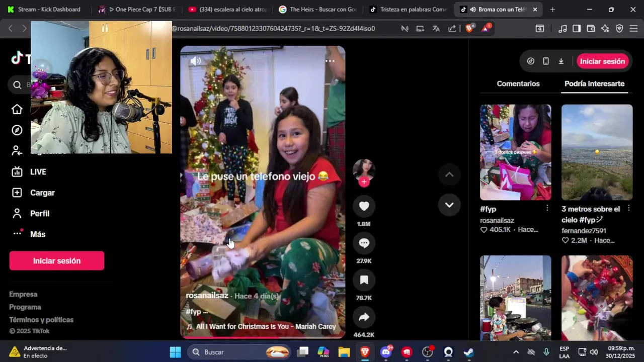This screenshot has width=644, height=362.
Task: Open File Explorer from the taskbar
Action: 344,352
